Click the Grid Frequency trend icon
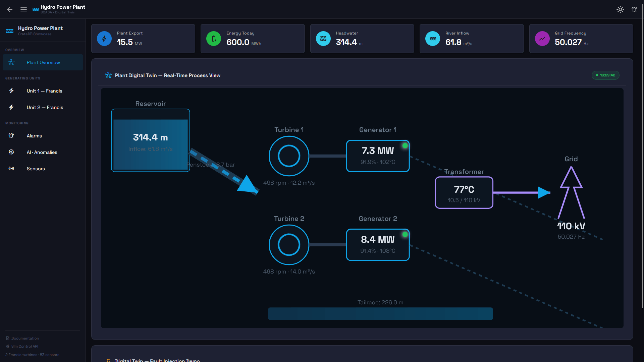The image size is (644, 362). (542, 39)
